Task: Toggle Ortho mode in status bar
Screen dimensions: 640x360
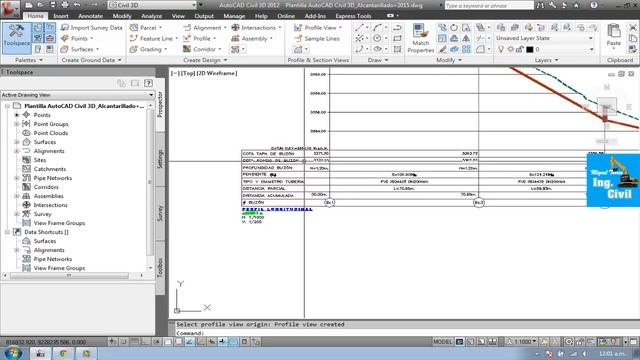Action: [x=145, y=342]
